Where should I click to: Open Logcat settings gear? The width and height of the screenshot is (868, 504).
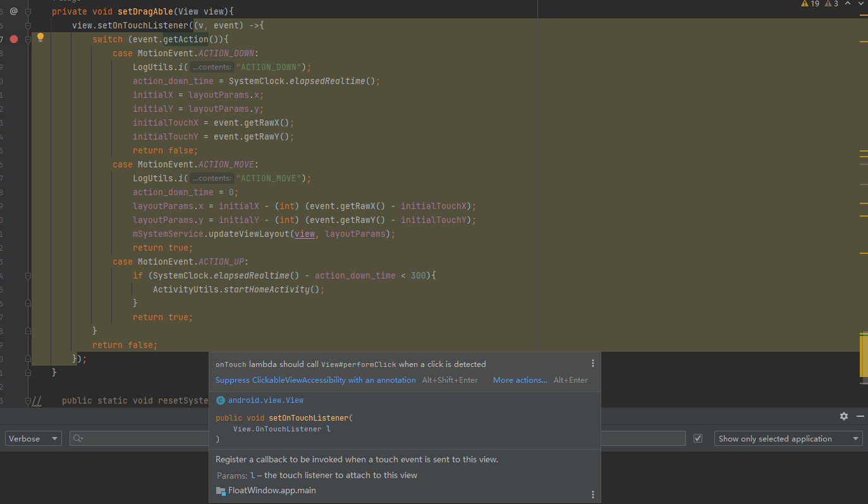[x=844, y=416]
